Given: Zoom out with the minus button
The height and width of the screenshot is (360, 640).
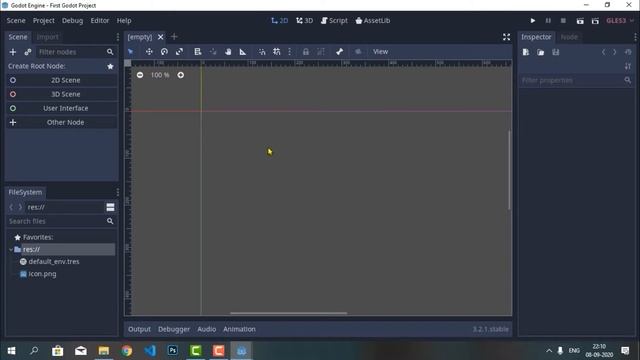Looking at the screenshot, I should (x=140, y=75).
